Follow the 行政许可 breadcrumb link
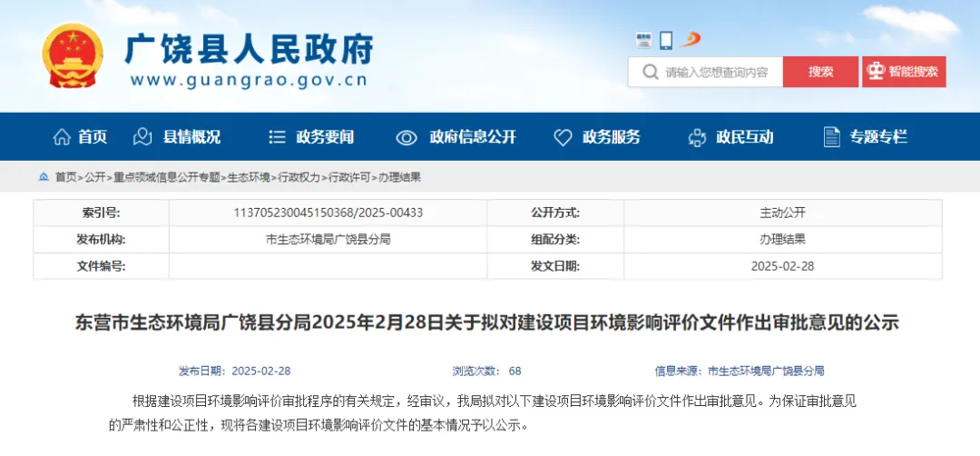 click(349, 178)
